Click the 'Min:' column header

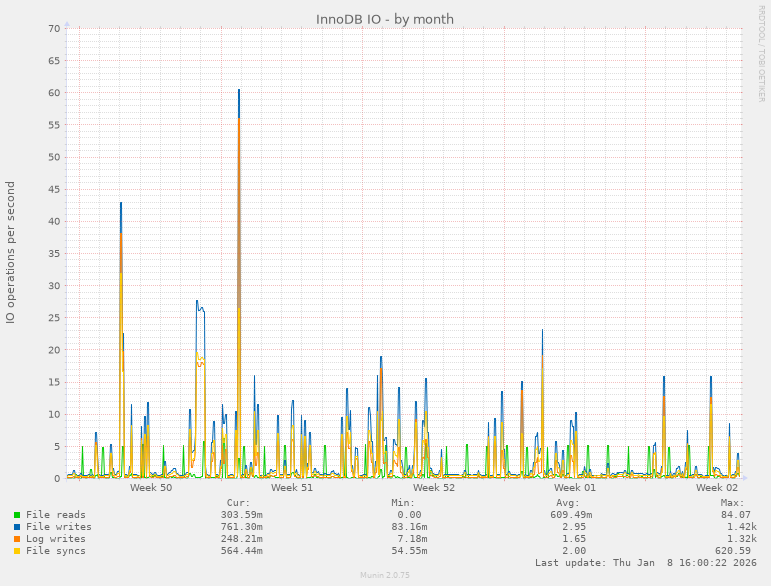point(403,503)
